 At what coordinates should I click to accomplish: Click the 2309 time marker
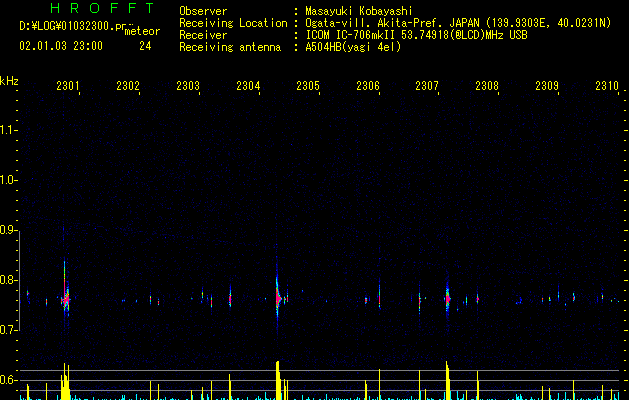point(547,86)
